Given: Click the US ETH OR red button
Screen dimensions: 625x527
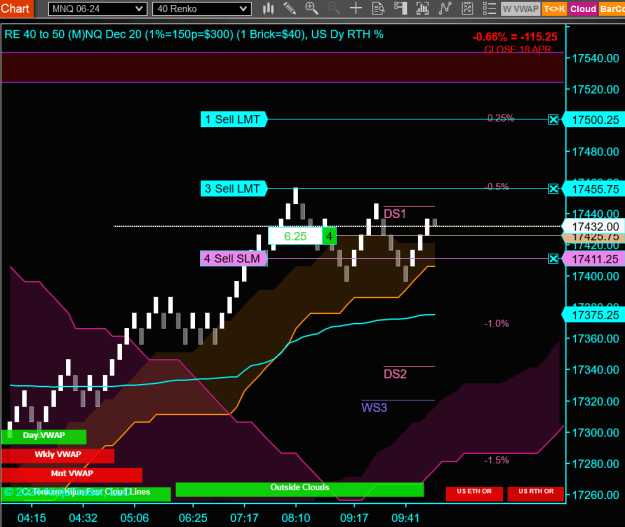Looking at the screenshot, I should [x=474, y=494].
